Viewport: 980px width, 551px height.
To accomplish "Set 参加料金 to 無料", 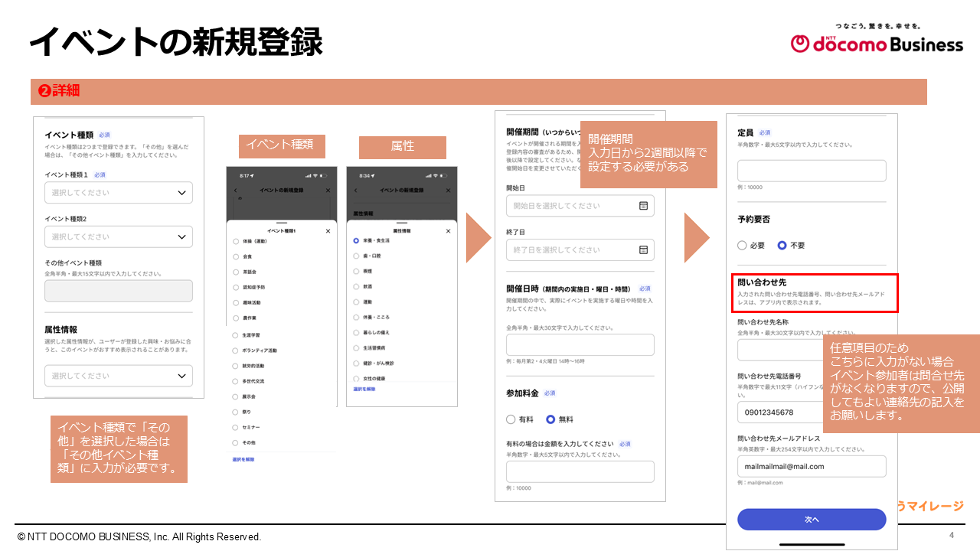I will tap(550, 419).
